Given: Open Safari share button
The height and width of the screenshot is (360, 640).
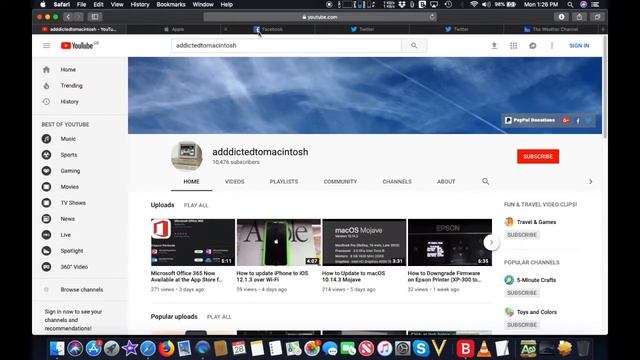Looking at the screenshot, I should coord(579,17).
